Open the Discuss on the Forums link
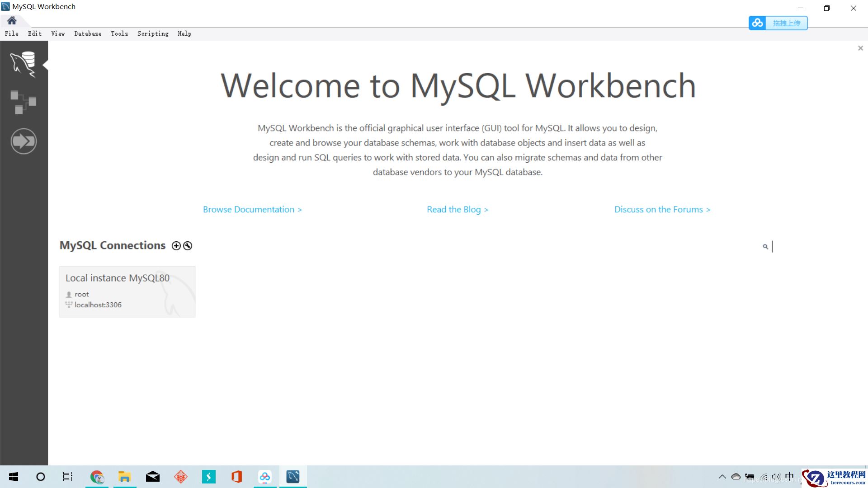Viewport: 868px width, 488px height. (662, 210)
